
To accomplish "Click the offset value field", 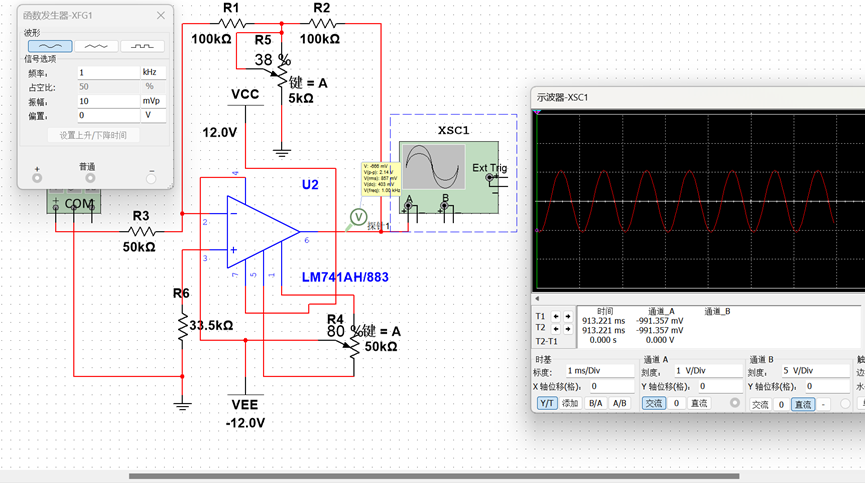I will click(109, 115).
